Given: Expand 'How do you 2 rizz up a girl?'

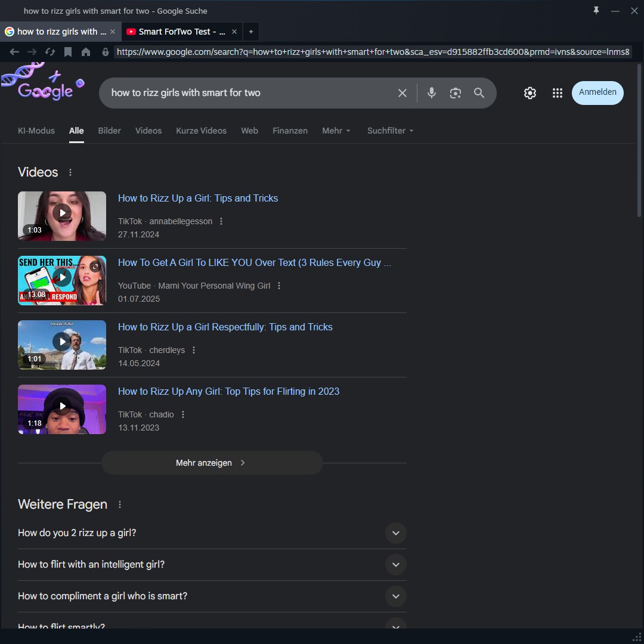Looking at the screenshot, I should 212,533.
